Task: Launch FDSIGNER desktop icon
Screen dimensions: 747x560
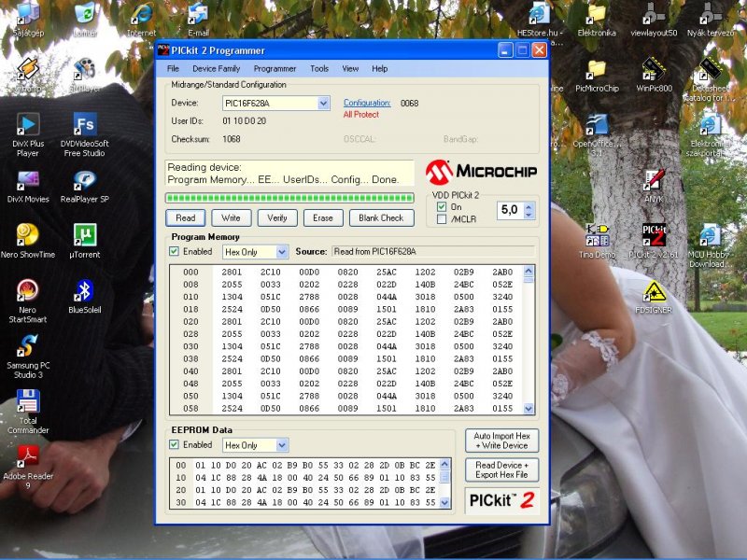Action: 654,296
